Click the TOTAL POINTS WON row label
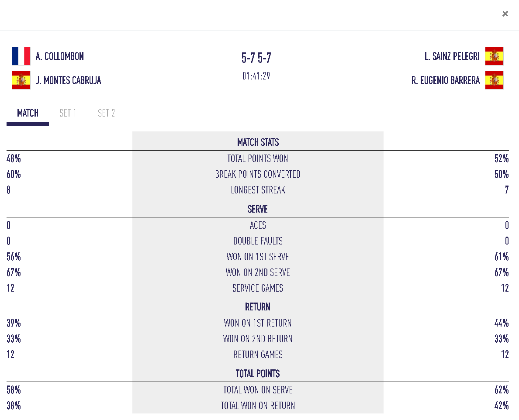Screen dimensions: 519x420 pos(258,158)
